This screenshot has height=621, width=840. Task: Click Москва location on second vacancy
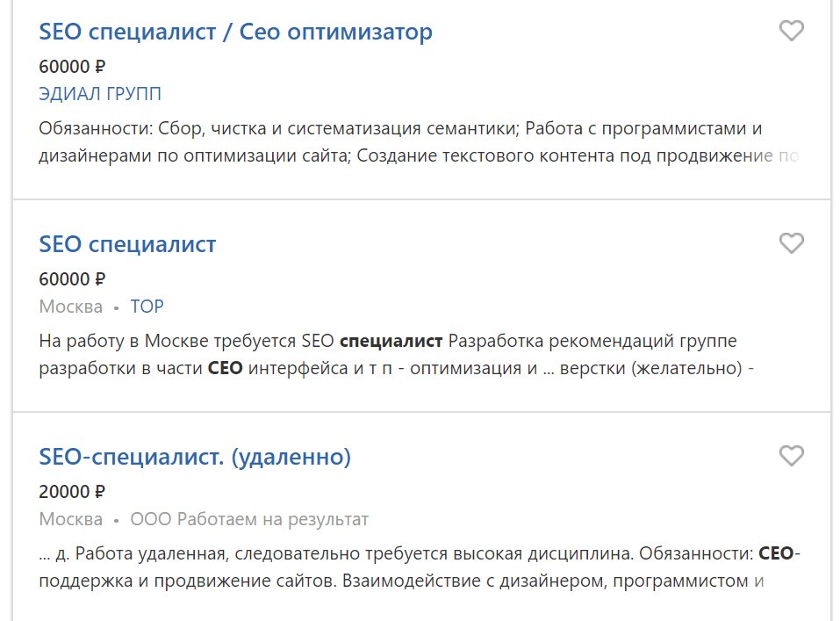[68, 306]
